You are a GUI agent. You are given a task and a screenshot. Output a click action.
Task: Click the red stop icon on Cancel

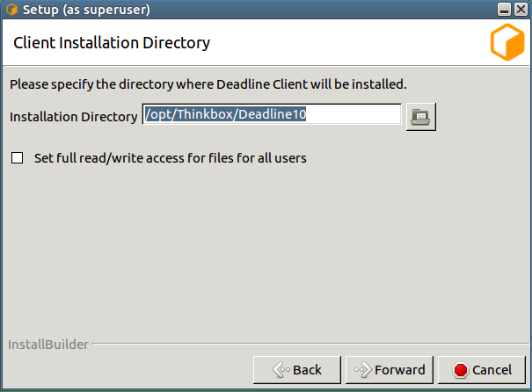[460, 370]
